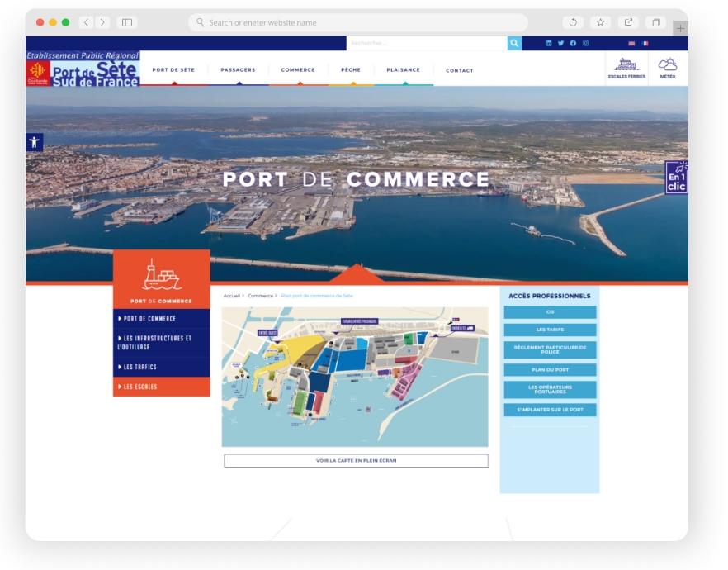Click the Les Tarifs professional access button
This screenshot has width=728, height=570.
click(x=550, y=330)
